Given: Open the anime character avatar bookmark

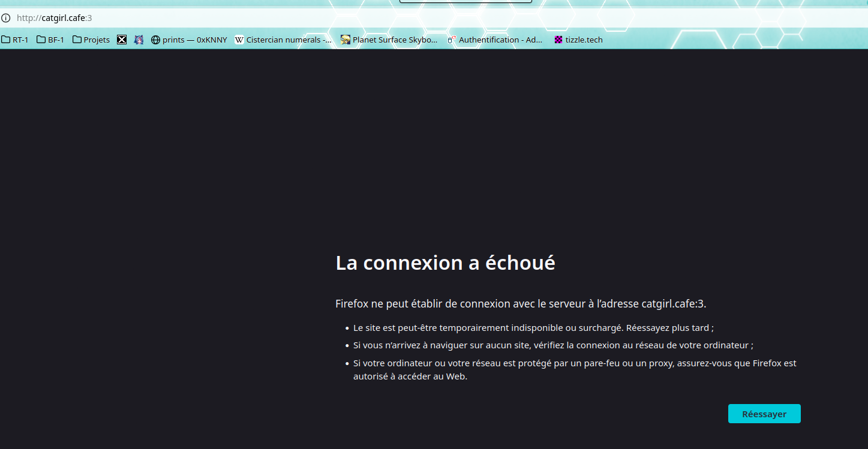Looking at the screenshot, I should pyautogui.click(x=139, y=40).
